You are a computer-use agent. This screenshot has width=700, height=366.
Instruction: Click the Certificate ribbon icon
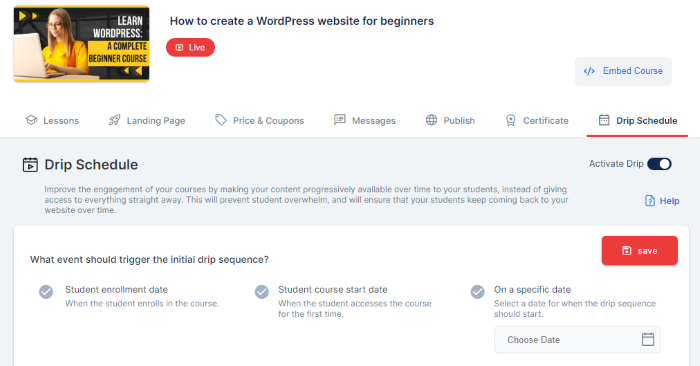pyautogui.click(x=511, y=120)
